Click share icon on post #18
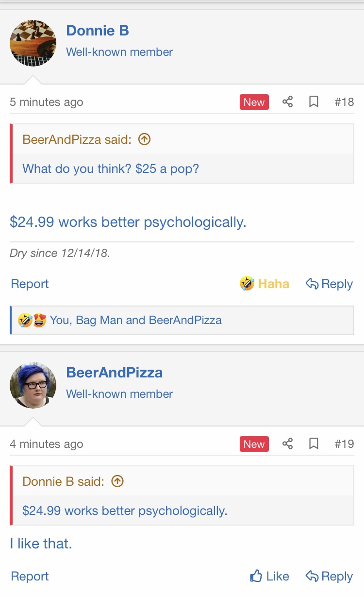 (x=287, y=102)
